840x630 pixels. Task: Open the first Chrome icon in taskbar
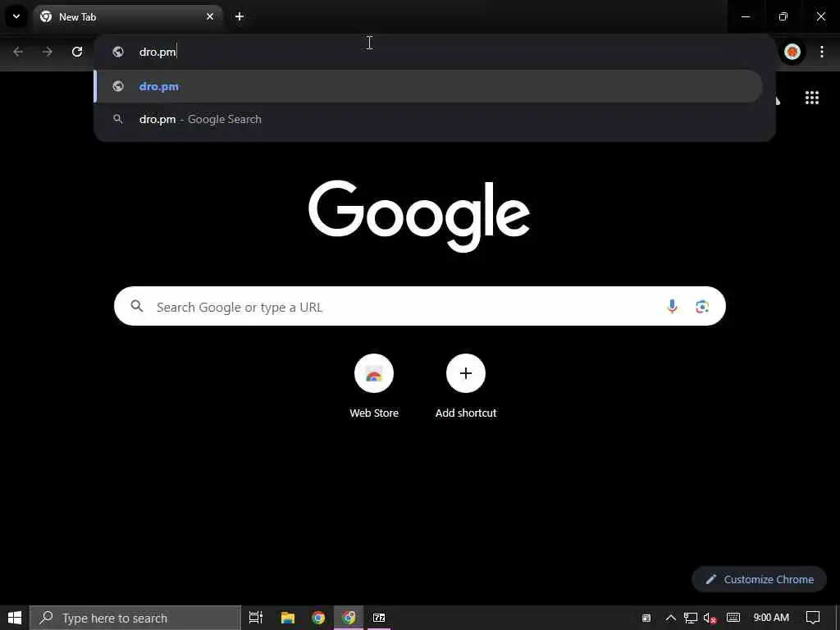point(318,618)
